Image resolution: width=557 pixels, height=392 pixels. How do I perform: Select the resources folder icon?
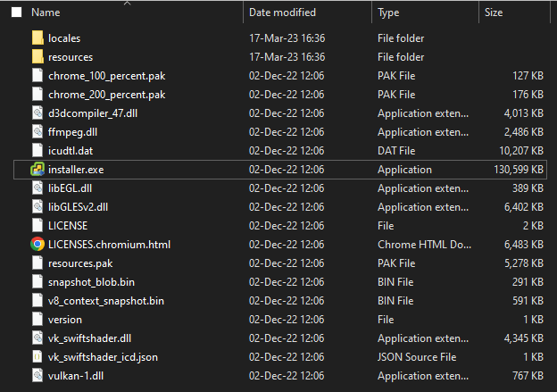tap(37, 57)
